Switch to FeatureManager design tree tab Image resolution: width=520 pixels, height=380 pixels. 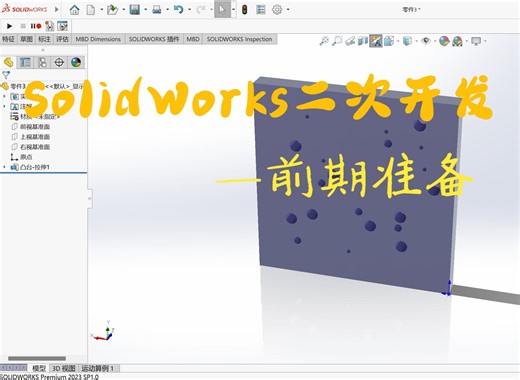tap(8, 62)
